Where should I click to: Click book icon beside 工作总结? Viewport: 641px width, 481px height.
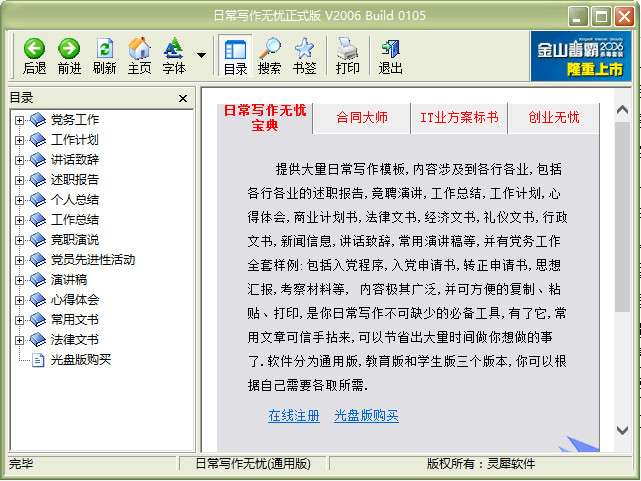click(38, 220)
